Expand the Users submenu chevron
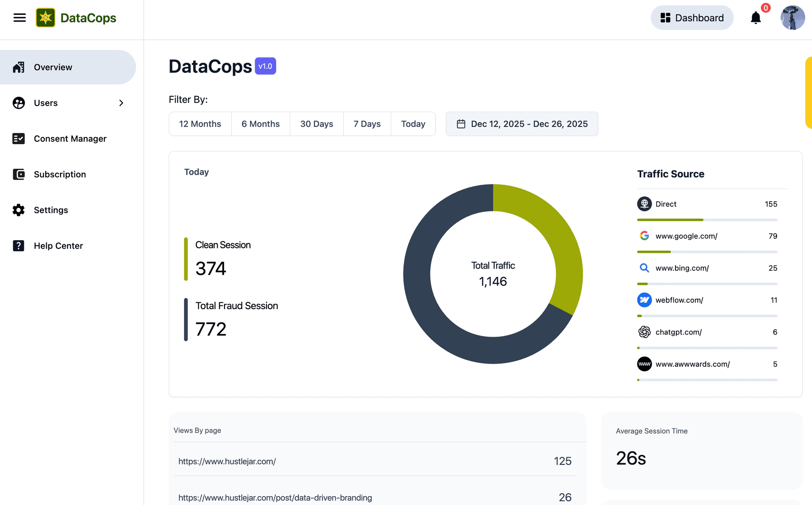812x505 pixels. pos(121,103)
